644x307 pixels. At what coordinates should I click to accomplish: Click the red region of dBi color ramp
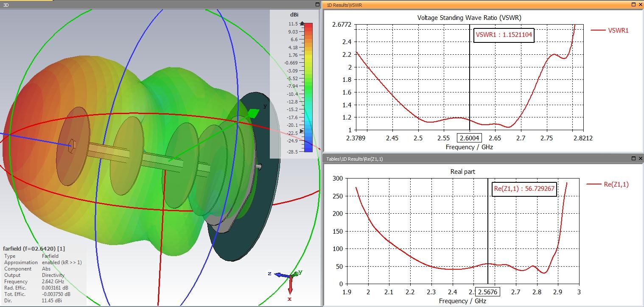(x=308, y=31)
